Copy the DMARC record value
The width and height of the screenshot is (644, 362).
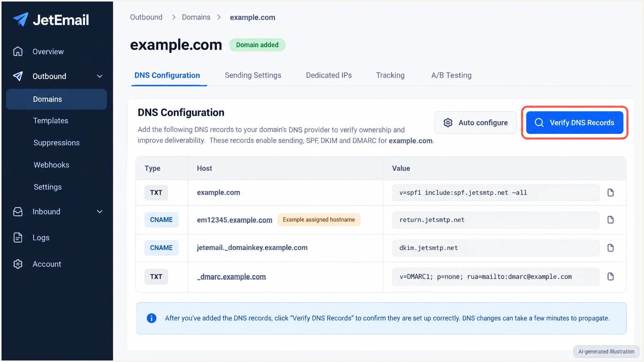point(610,277)
